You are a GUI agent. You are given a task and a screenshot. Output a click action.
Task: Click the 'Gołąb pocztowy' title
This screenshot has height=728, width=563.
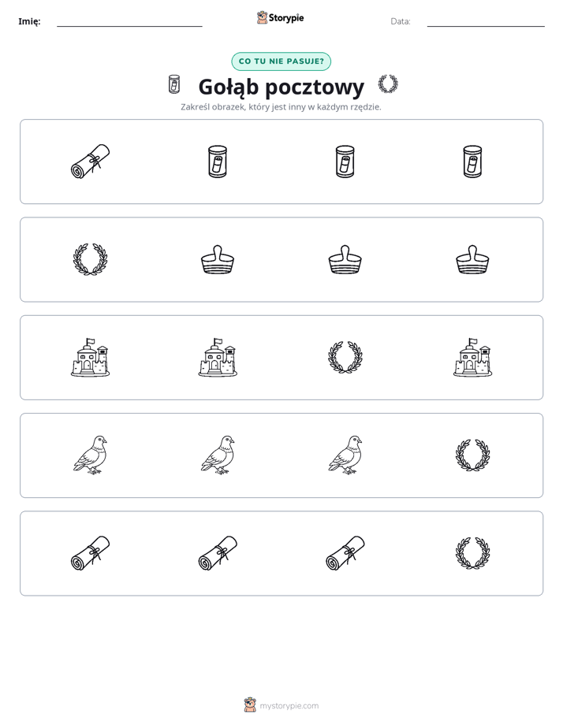pos(281,87)
